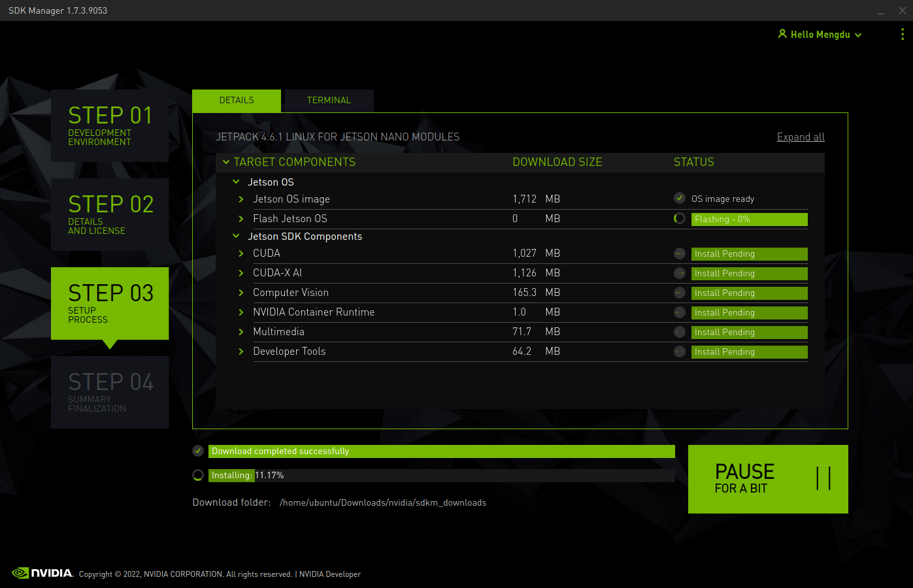Switch to the TERMINAL tab
Screen dimensions: 913x588
point(329,100)
